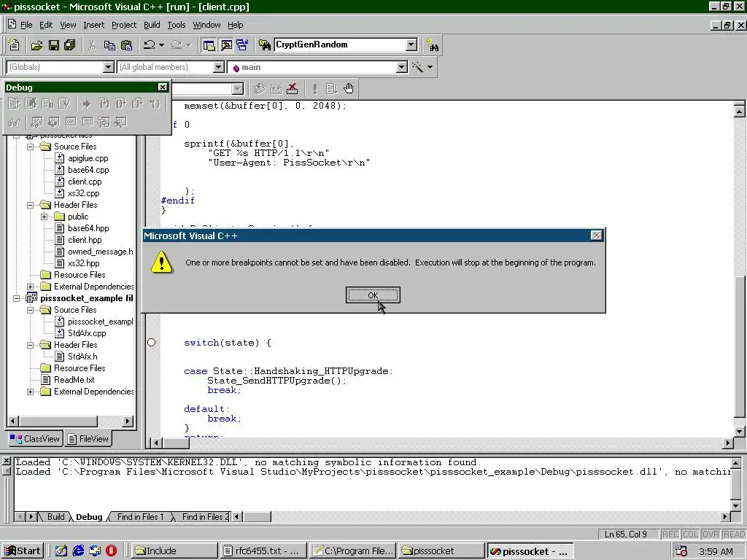Select StdAfx.cpp in the file tree
Viewport: 747px width, 560px height.
coord(87,332)
